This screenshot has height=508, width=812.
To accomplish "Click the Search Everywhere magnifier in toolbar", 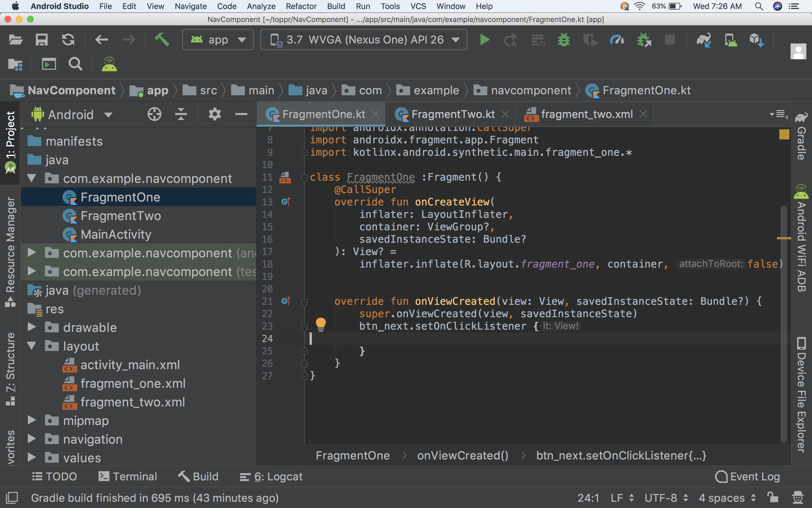I will pos(75,64).
